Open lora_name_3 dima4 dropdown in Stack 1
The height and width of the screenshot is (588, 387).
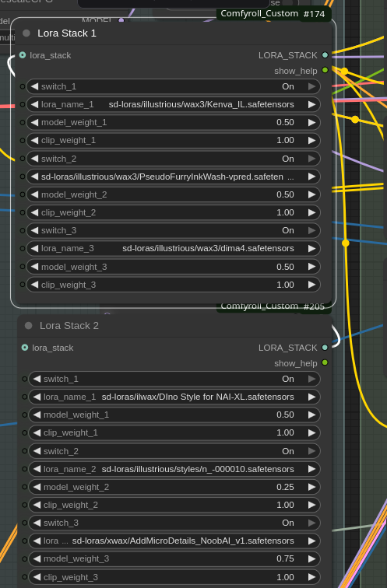coord(174,249)
